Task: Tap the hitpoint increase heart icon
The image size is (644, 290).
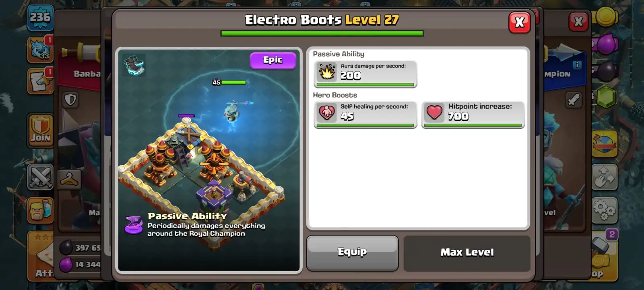Action: (x=434, y=113)
